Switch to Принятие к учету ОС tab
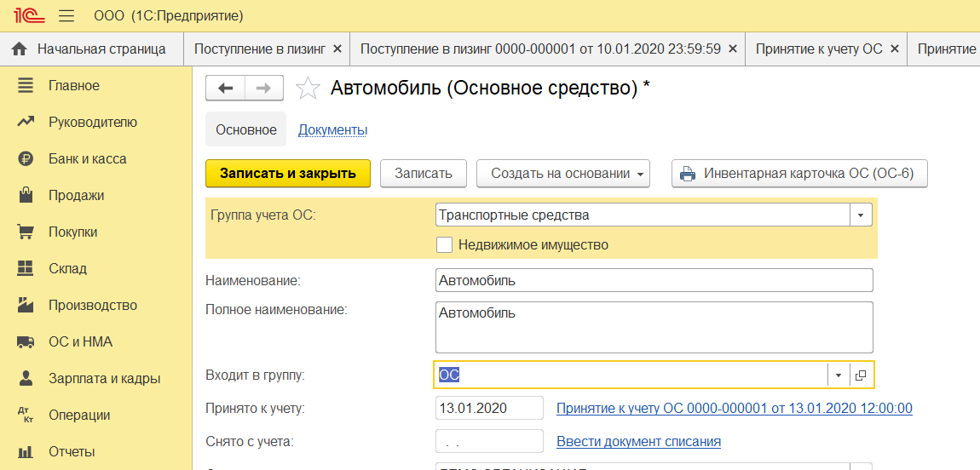 pos(818,49)
